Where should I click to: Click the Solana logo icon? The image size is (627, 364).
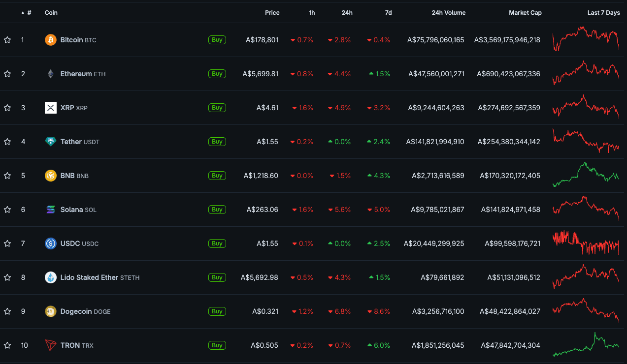coord(51,210)
